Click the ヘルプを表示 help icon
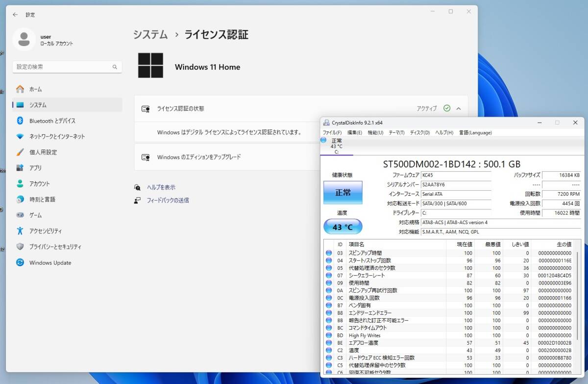The height and width of the screenshot is (384, 588). (x=138, y=187)
